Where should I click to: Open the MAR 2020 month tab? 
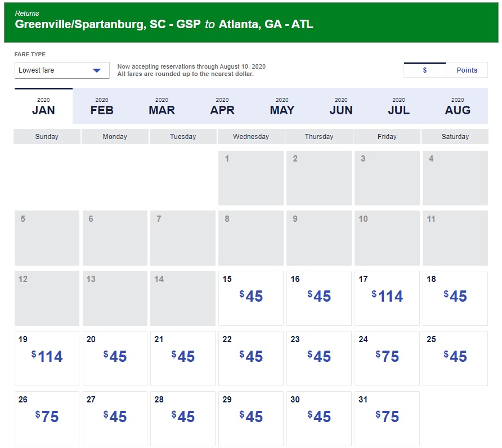pyautogui.click(x=162, y=106)
